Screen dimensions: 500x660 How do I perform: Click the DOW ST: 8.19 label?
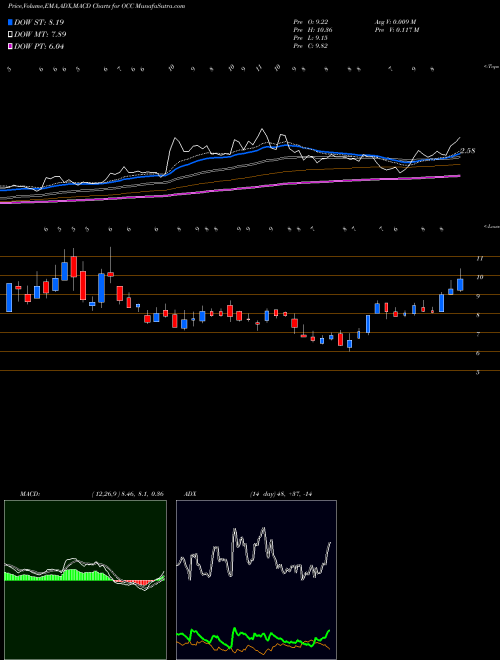point(39,22)
